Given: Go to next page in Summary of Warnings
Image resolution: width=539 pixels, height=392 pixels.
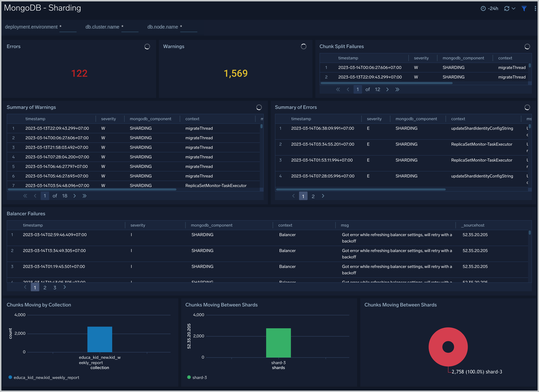Looking at the screenshot, I should (75, 196).
